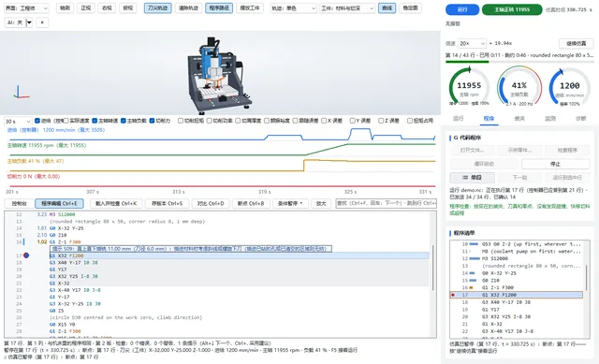Screen dimensions: 599x364
Task: Uncheck the 切削力 curve checkbox
Action: click(x=152, y=121)
